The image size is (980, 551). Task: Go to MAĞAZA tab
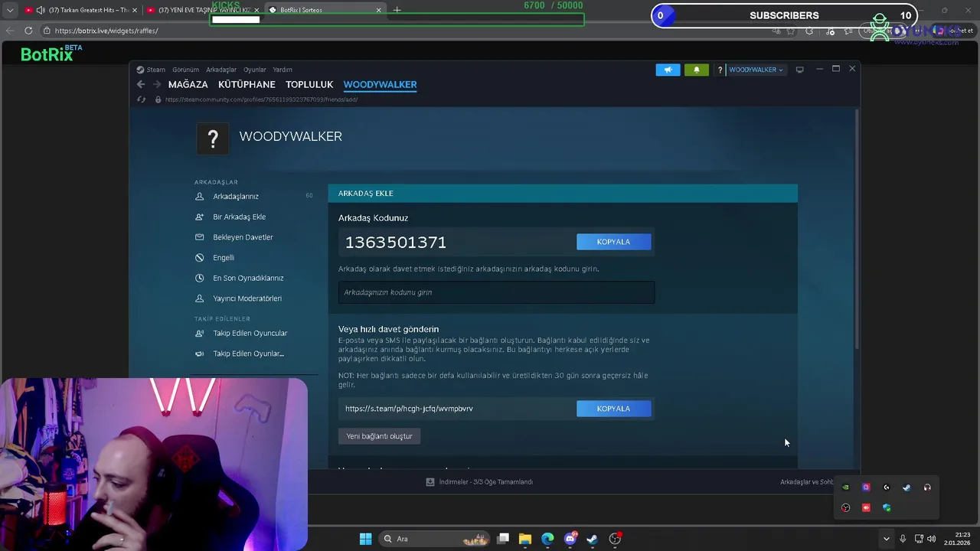click(188, 85)
